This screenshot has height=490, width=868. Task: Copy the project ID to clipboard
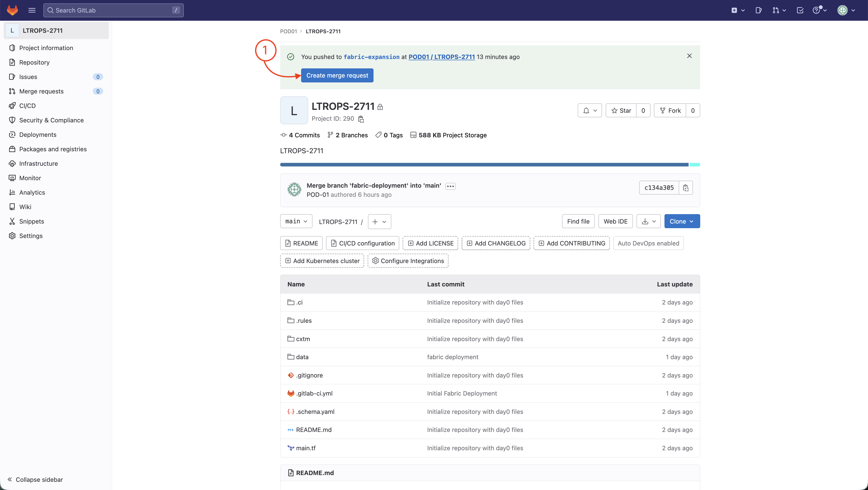coord(361,119)
